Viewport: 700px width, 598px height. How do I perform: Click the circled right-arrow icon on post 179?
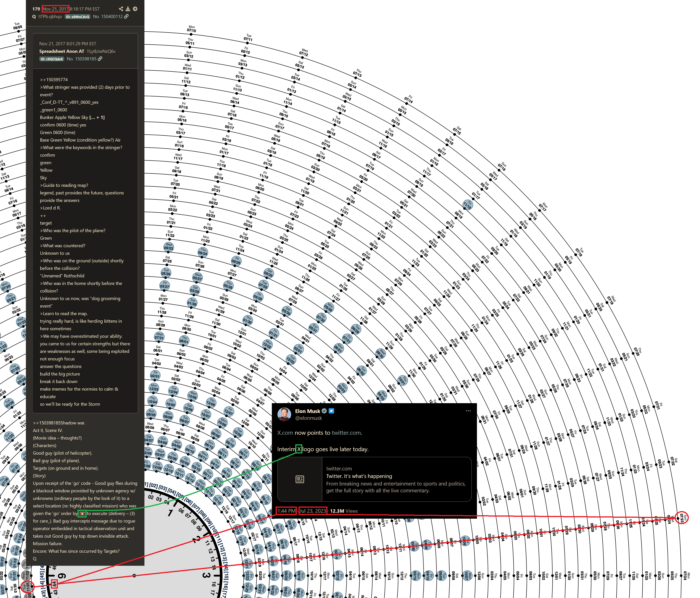135,9
